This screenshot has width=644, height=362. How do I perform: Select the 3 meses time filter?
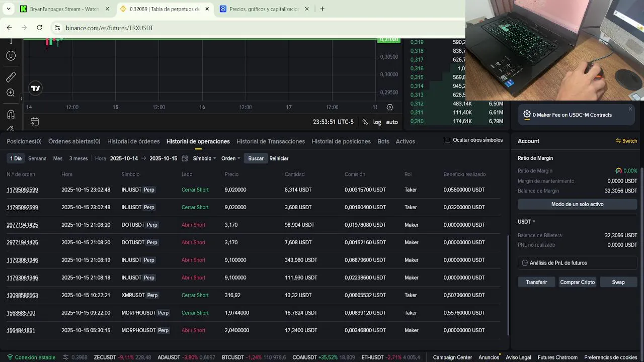(78, 158)
